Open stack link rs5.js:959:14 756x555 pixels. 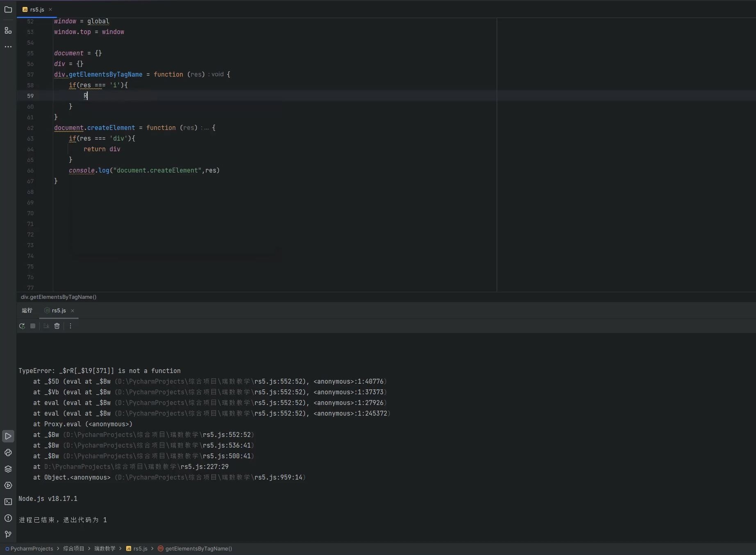[278, 478]
